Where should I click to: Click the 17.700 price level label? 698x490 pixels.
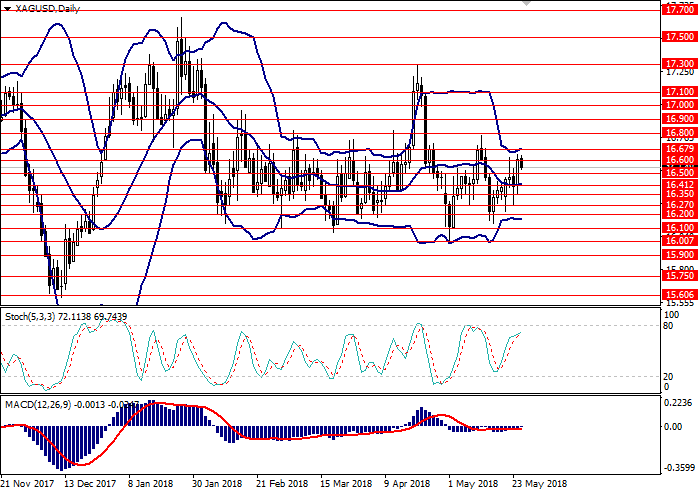(679, 10)
